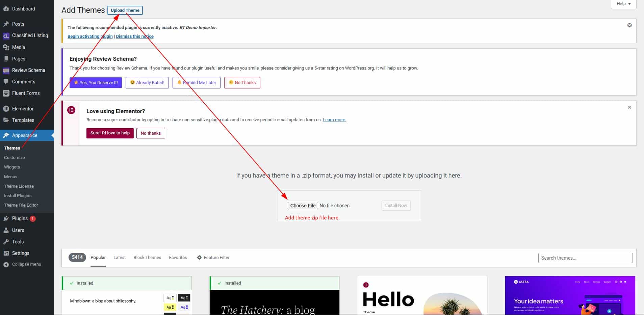Click the Elementor logo in the notice
The image size is (644, 315).
tap(71, 110)
